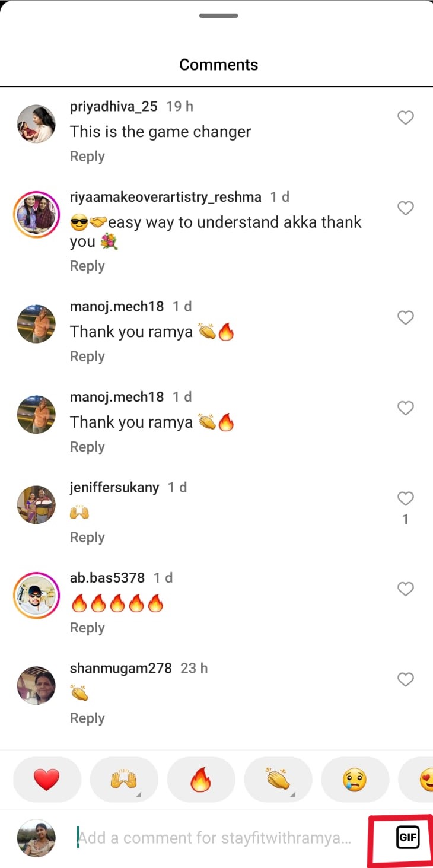The width and height of the screenshot is (433, 868).
Task: Tap your own avatar beside the comment field
Action: [36, 838]
